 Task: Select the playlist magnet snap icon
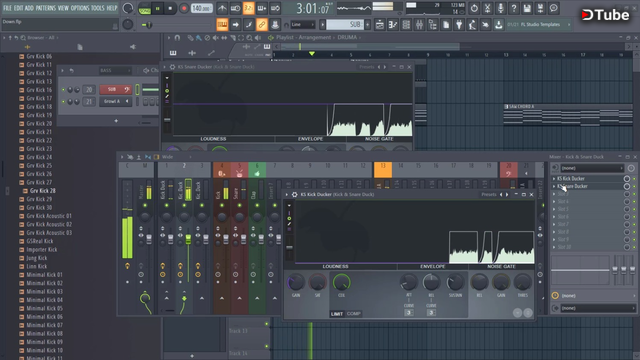177,38
